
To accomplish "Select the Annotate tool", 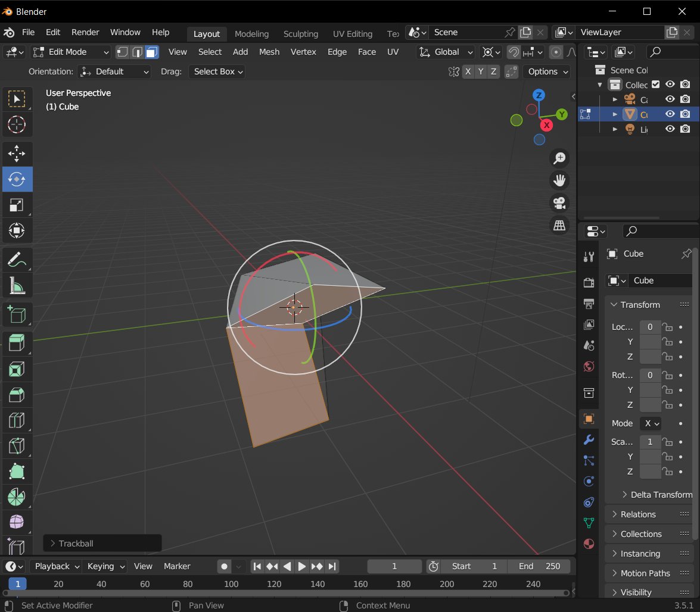I will [17, 260].
